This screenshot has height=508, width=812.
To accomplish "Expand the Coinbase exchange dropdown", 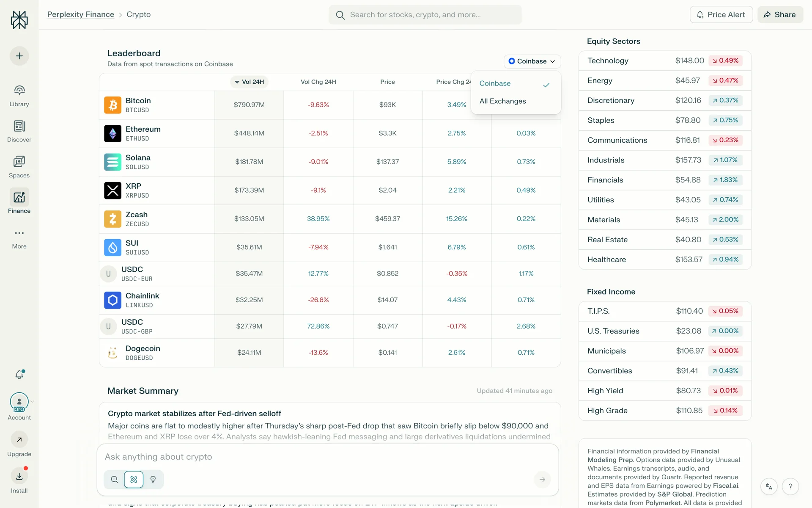I will tap(532, 61).
